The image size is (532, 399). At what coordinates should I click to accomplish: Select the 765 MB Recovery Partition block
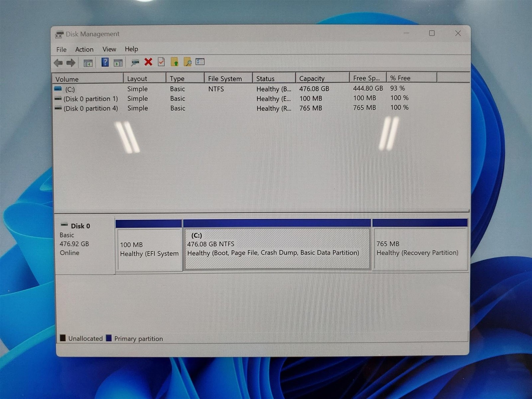(420, 244)
